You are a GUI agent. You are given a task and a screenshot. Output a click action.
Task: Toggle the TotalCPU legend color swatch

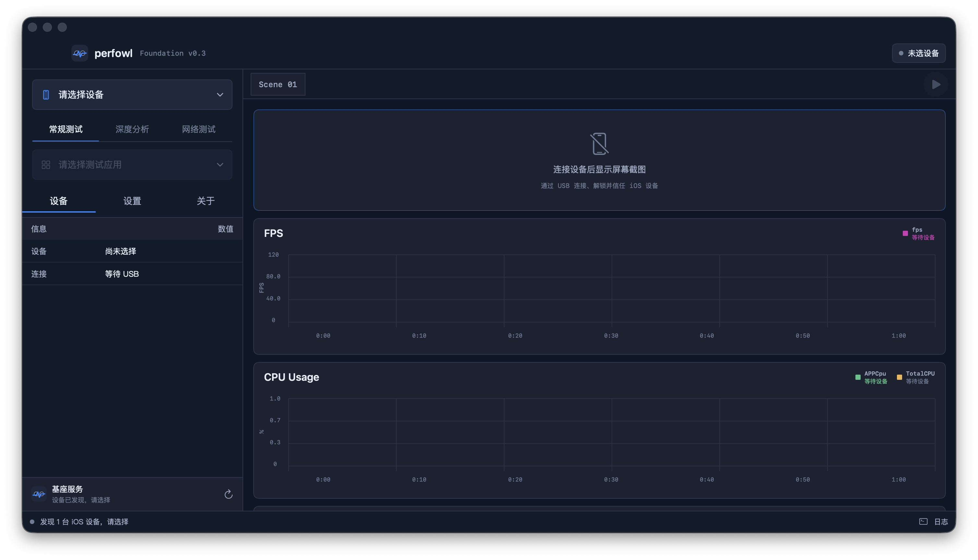[899, 377]
